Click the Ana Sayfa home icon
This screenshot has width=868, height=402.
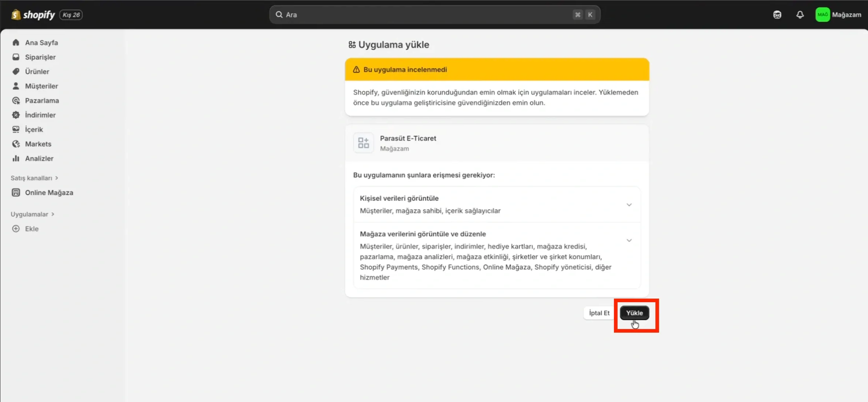[x=16, y=43]
